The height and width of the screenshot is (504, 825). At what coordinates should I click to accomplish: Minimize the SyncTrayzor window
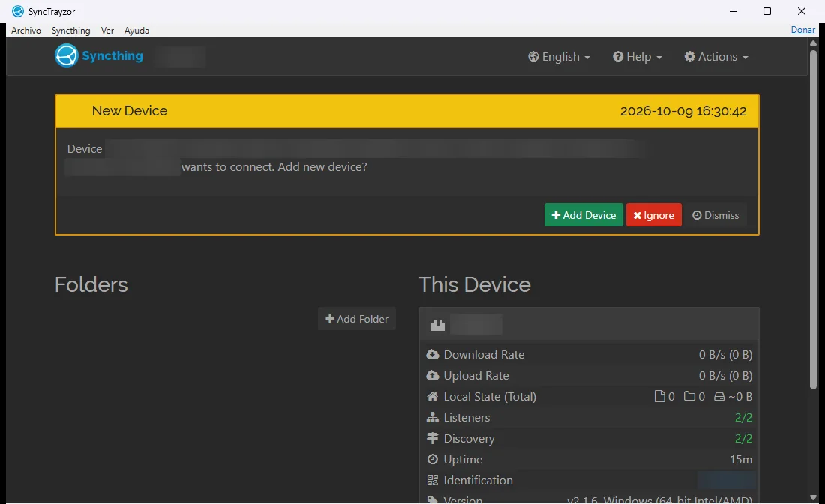click(x=733, y=11)
